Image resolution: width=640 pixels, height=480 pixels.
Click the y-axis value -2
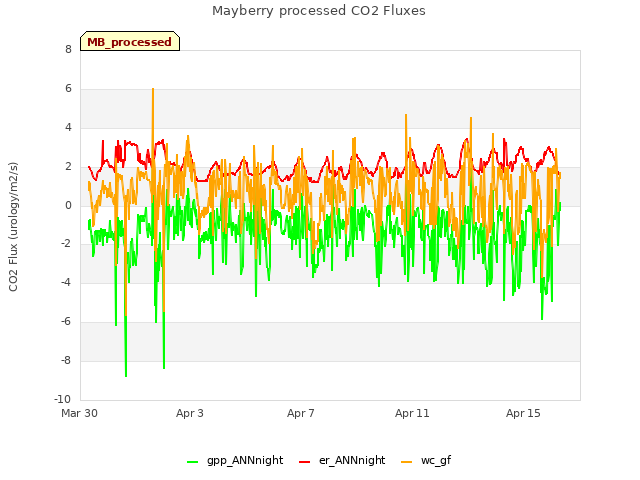coord(66,244)
